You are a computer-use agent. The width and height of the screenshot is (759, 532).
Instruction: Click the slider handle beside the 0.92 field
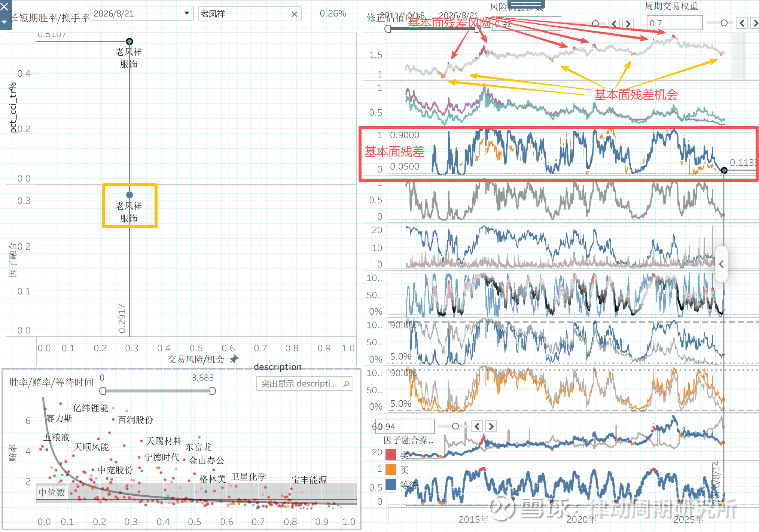595,24
